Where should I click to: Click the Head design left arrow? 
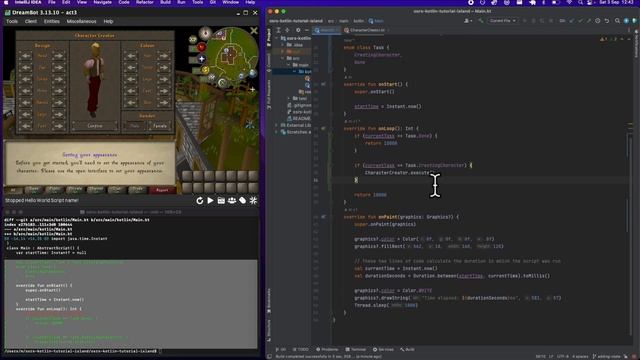pos(25,56)
